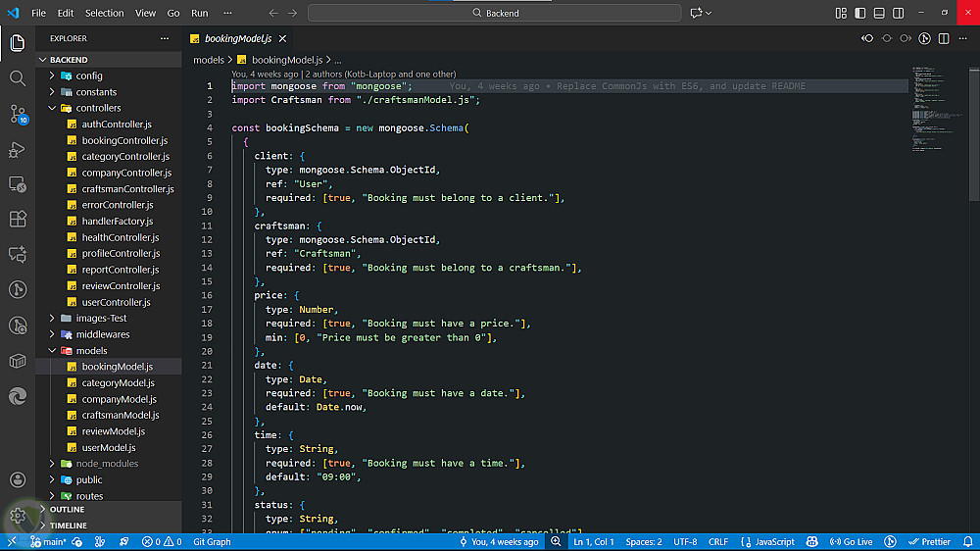Viewport: 980px width, 551px height.
Task: Expand the middlewares folder
Action: 102,334
